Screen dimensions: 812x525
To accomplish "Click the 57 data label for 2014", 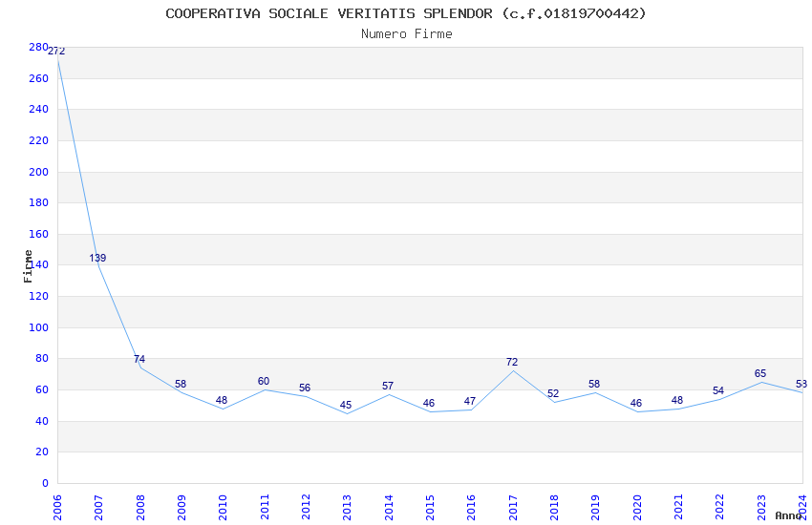I will pos(388,387).
